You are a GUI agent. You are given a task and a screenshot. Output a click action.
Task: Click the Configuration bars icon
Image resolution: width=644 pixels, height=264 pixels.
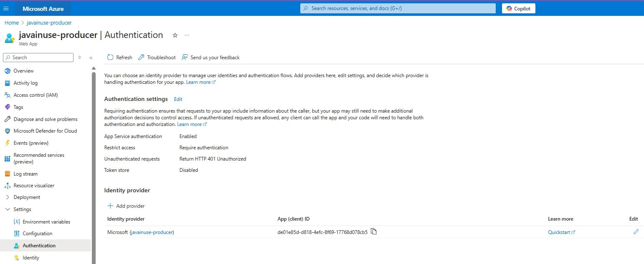[x=17, y=234]
